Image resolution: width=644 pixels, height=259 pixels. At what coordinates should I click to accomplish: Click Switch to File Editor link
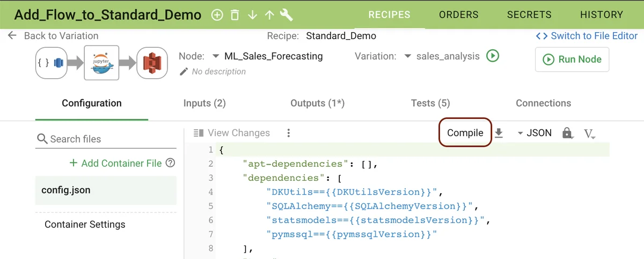pos(587,36)
